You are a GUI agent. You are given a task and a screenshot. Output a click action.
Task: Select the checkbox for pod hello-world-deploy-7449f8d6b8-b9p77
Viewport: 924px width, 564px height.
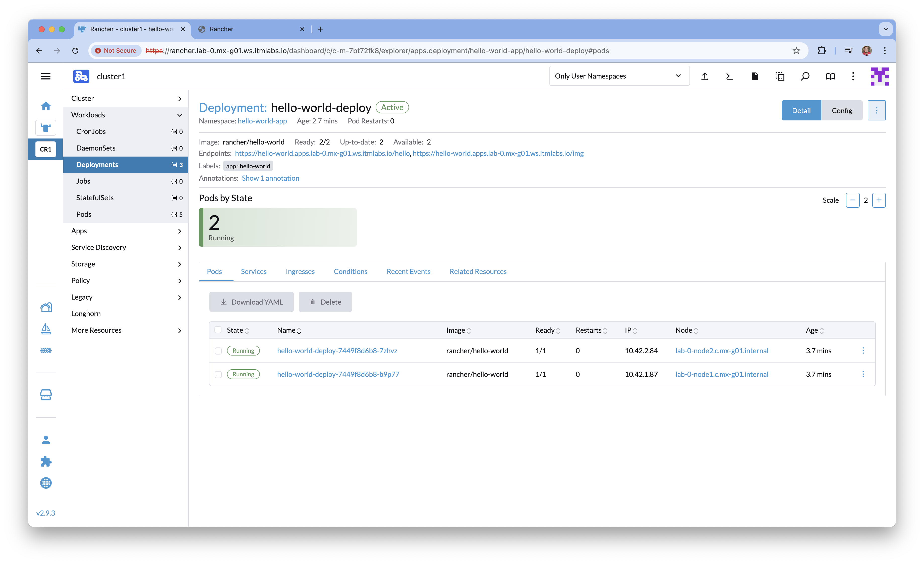click(218, 374)
